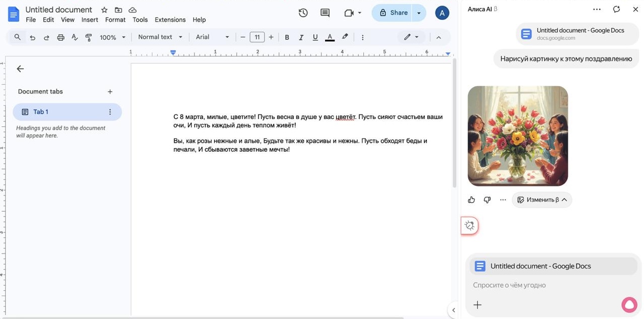Image resolution: width=644 pixels, height=319 pixels.
Task: Open the comments panel icon
Action: coord(325,13)
